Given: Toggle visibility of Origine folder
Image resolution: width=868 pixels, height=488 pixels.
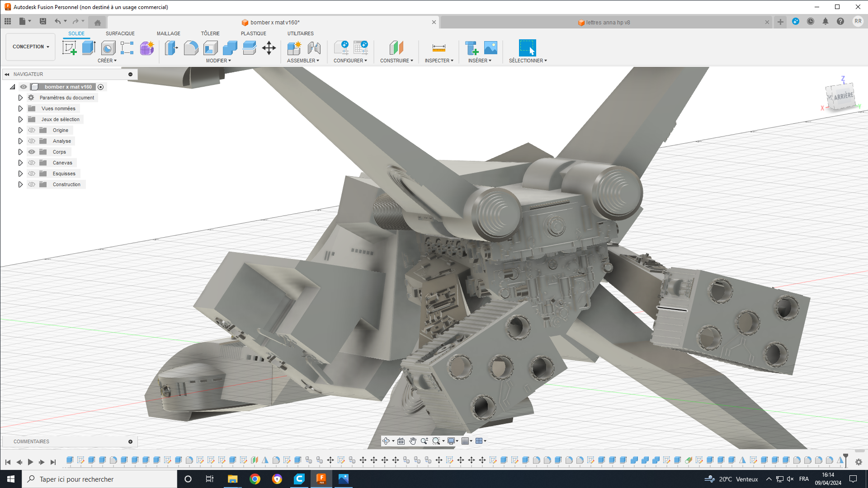Looking at the screenshot, I should [32, 130].
